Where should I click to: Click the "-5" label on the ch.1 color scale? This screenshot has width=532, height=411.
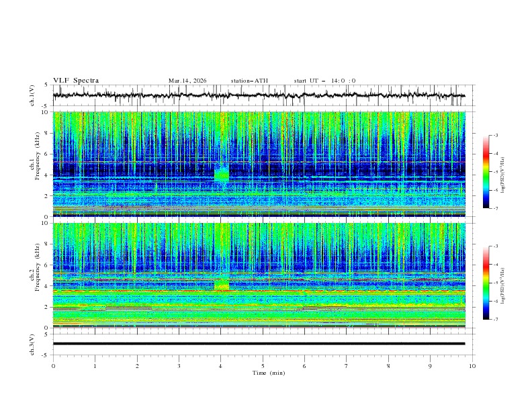(495, 172)
